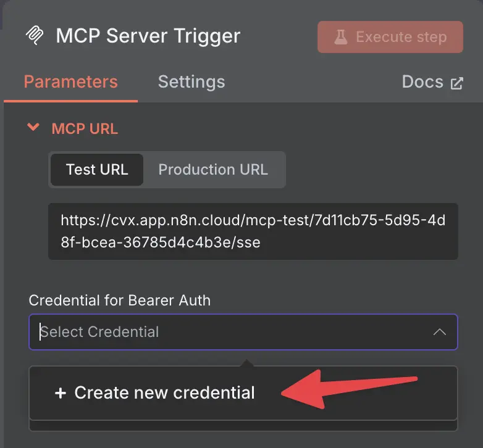This screenshot has height=448, width=483.
Task: Collapse the MCP URL section with its chevron
Action: [33, 127]
